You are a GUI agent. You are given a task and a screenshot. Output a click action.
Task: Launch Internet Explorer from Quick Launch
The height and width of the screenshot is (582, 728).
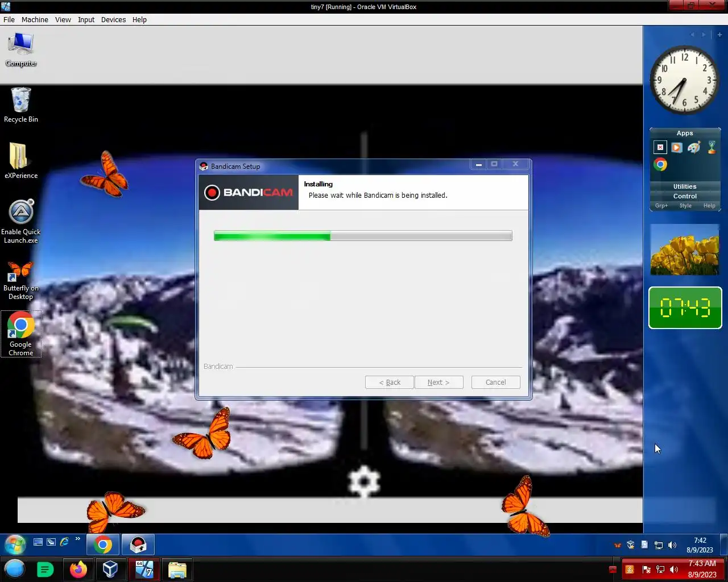[64, 542]
